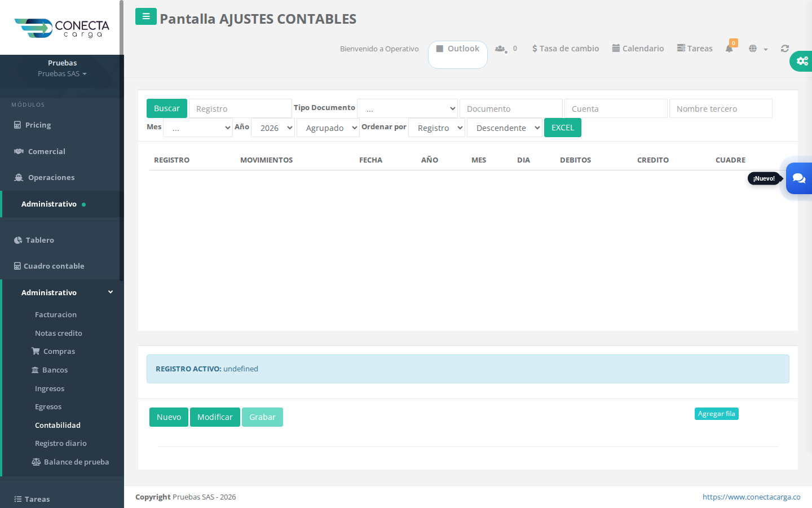812x508 pixels.
Task: Click the Conecta Carga logo
Action: click(x=62, y=28)
